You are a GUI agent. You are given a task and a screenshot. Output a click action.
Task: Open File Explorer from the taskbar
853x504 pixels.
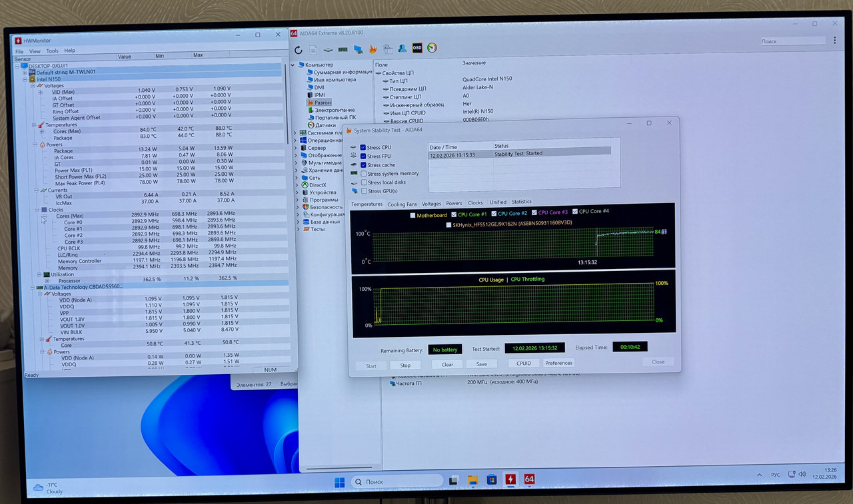point(472,480)
